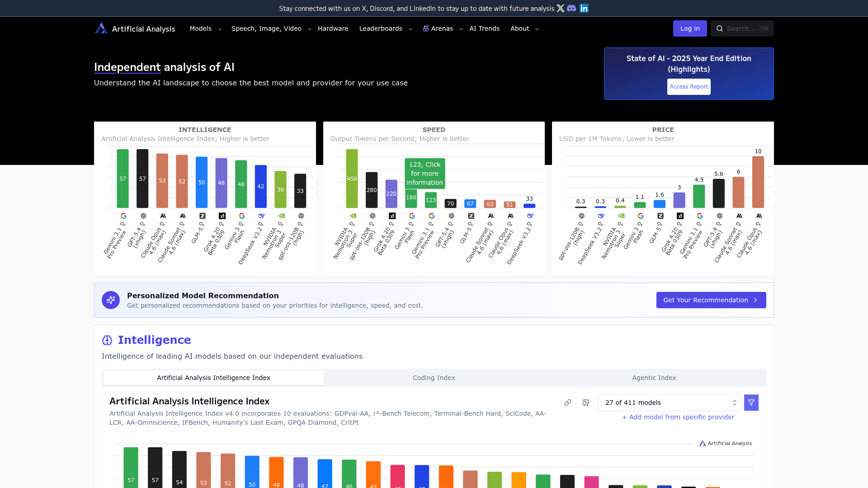The width and height of the screenshot is (868, 488).
Task: Open the Discord icon in the announcement bar
Action: (x=572, y=8)
